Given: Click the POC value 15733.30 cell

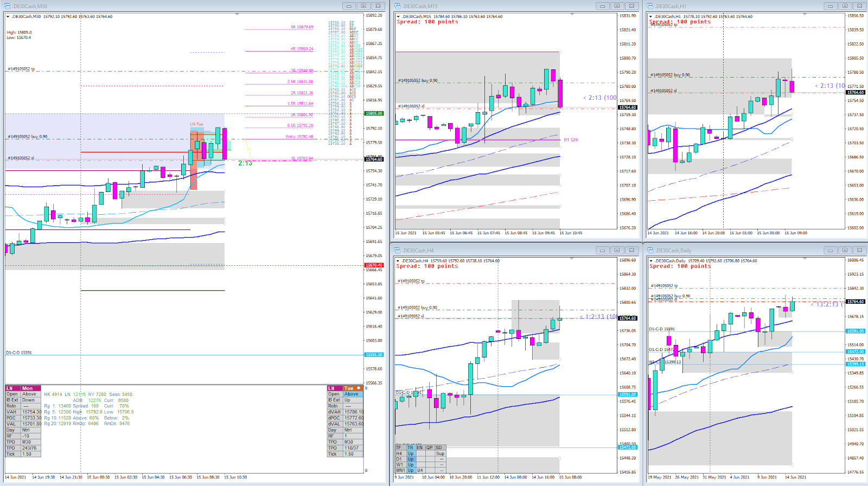Looking at the screenshot, I should (x=31, y=418).
